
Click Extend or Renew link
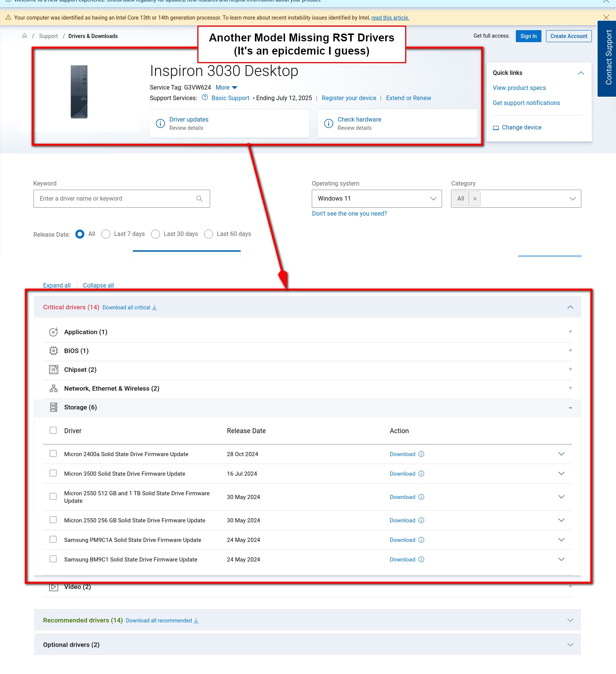point(408,98)
